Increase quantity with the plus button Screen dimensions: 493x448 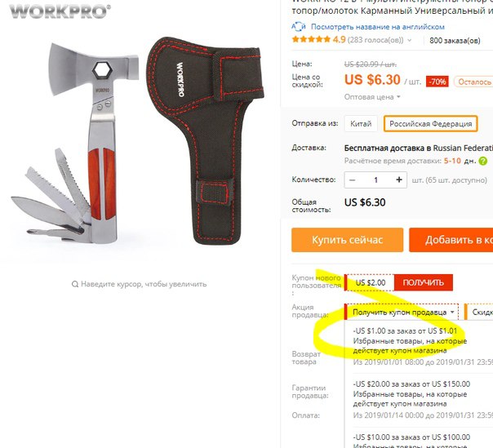tap(399, 180)
